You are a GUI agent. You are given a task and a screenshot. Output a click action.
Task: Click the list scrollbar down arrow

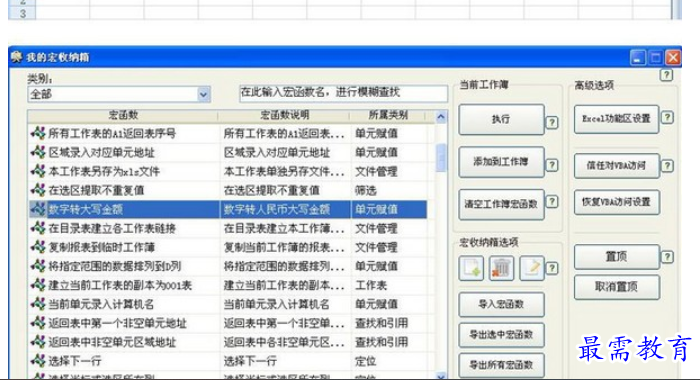tap(441, 376)
